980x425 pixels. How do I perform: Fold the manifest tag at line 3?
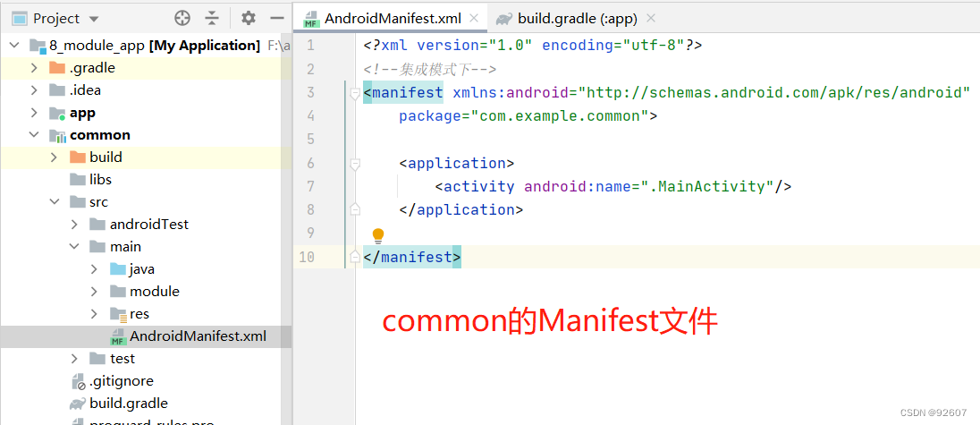coord(355,94)
